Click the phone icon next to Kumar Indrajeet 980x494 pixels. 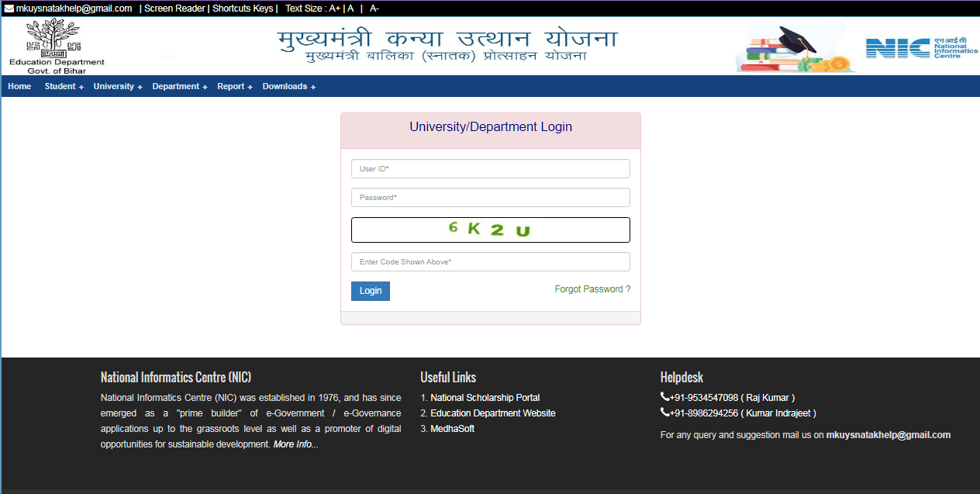pos(664,413)
